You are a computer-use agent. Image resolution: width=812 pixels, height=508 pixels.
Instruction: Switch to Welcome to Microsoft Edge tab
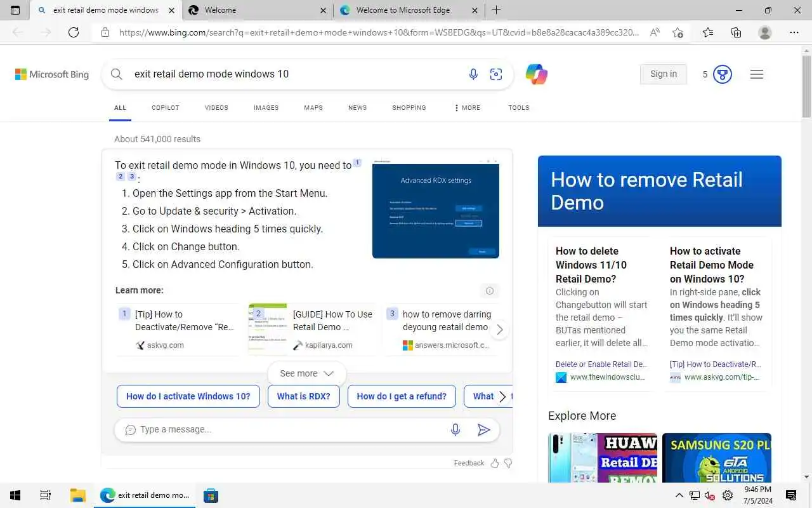pyautogui.click(x=408, y=10)
